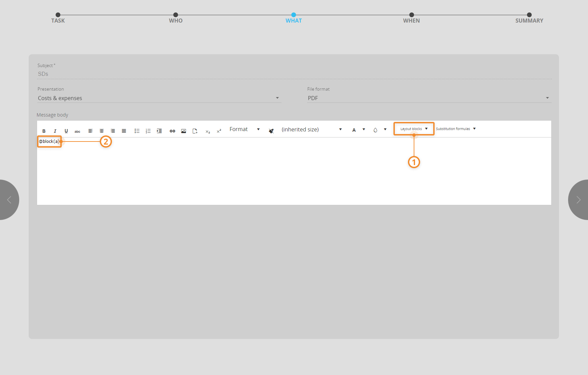Go to previous step arrow
The height and width of the screenshot is (375, 588).
9,200
